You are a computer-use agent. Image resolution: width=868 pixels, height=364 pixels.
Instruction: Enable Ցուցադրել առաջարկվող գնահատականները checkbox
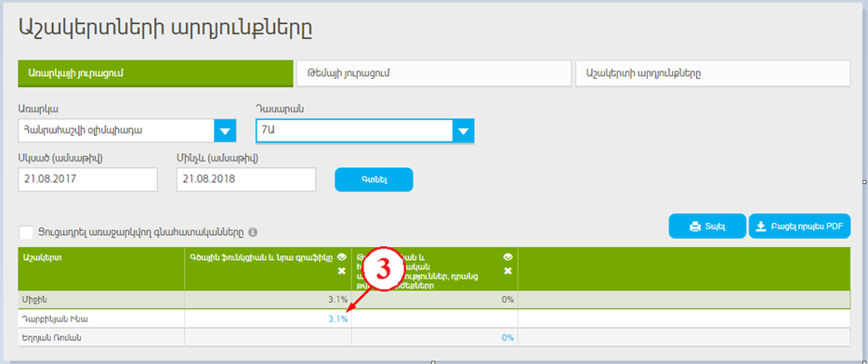(26, 232)
